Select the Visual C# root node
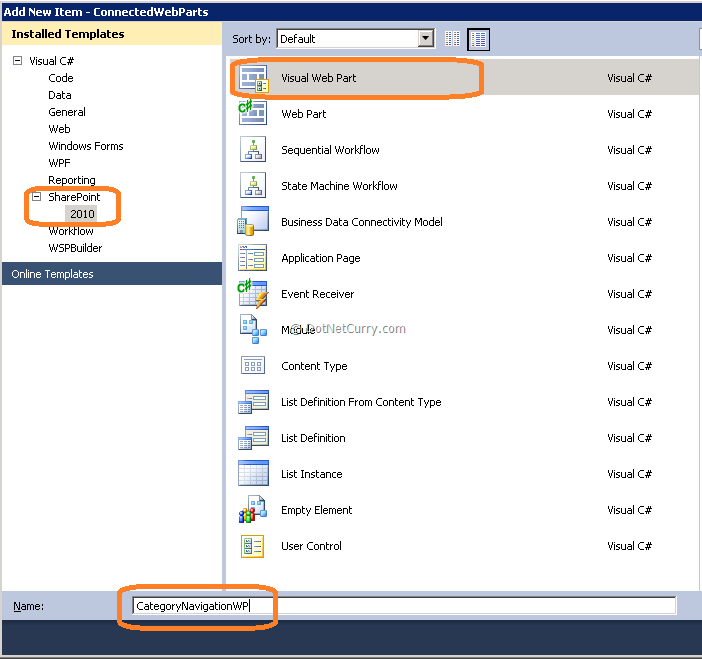The image size is (702, 659). pyautogui.click(x=51, y=61)
